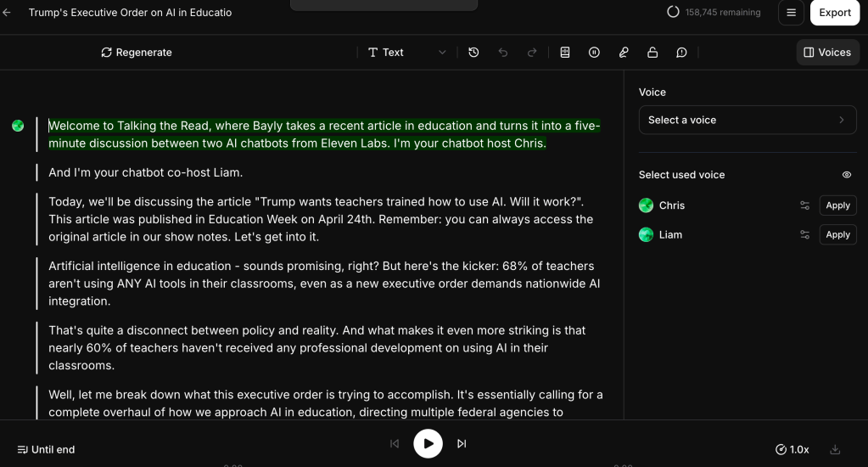The image size is (868, 467).
Task: Click the redo arrow icon
Action: 532,53
